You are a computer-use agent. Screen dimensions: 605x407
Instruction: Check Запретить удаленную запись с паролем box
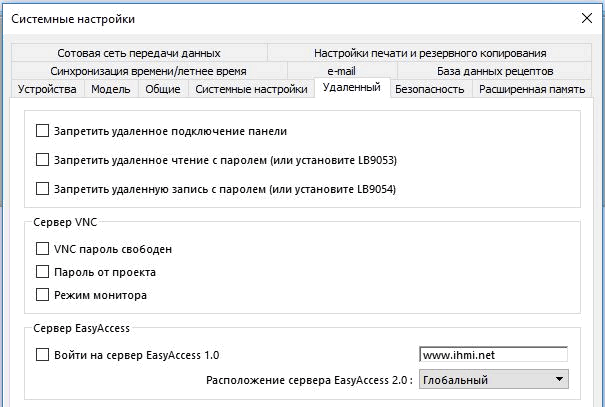[x=42, y=189]
